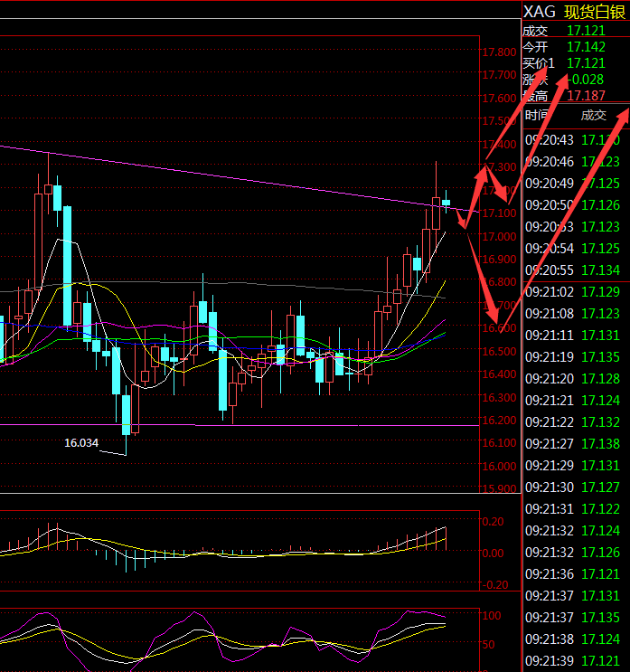Screen dimensions: 630x672
Task: Select the 09:20:54 timestamp in tick list
Action: pyautogui.click(x=550, y=249)
